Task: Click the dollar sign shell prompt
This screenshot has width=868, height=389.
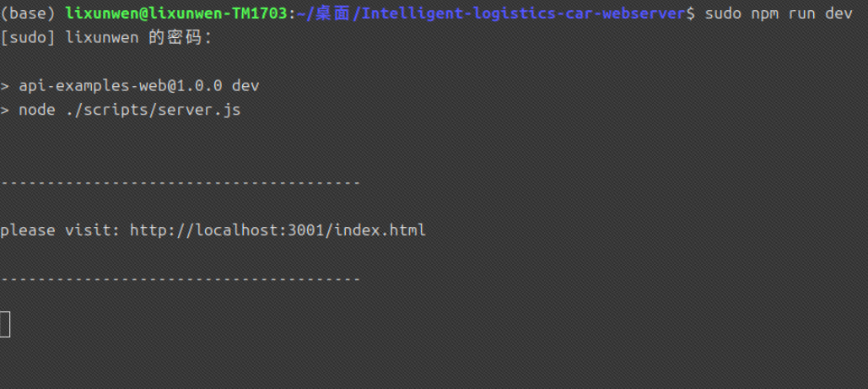Action: tap(690, 14)
